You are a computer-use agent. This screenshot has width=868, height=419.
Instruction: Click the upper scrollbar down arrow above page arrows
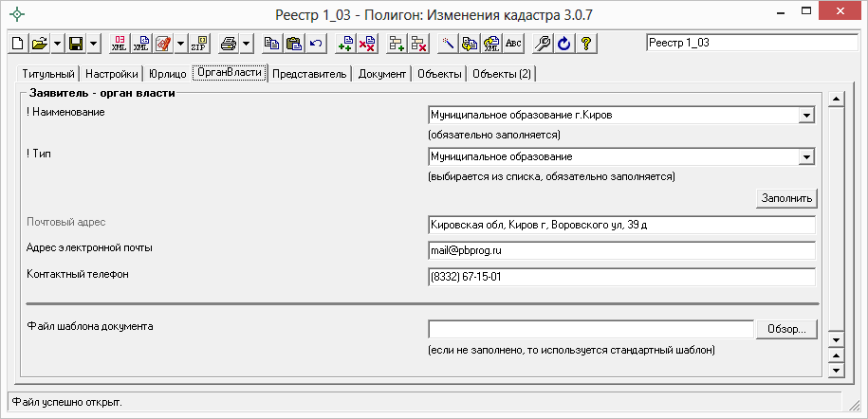[x=837, y=340]
